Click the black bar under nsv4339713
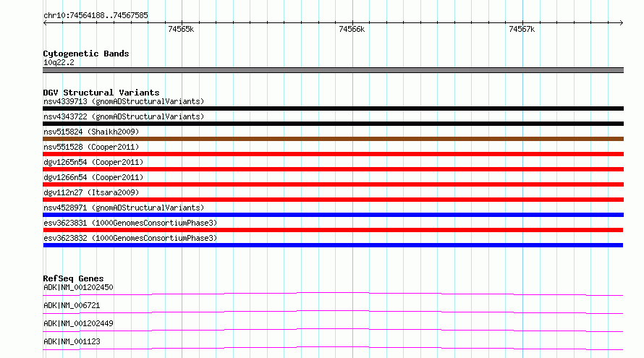644x358 pixels. point(333,108)
